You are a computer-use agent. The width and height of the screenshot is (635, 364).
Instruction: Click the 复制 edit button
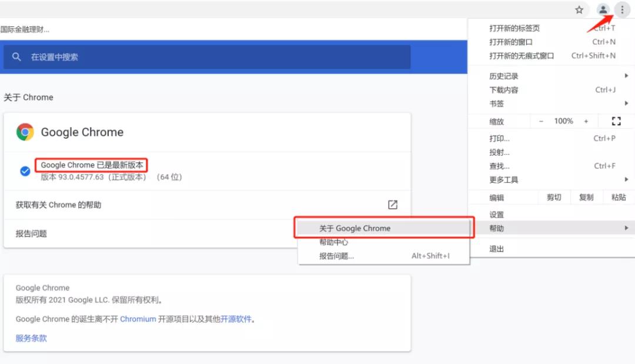click(x=586, y=197)
